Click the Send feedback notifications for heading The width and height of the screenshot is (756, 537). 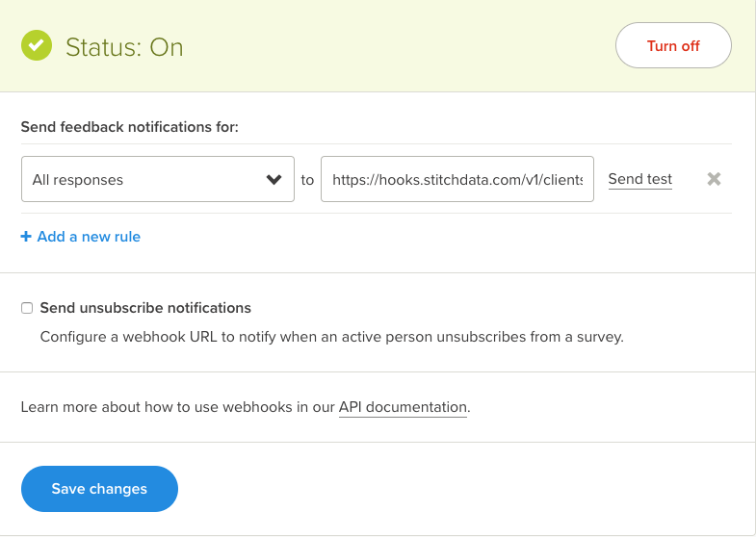(x=130, y=126)
